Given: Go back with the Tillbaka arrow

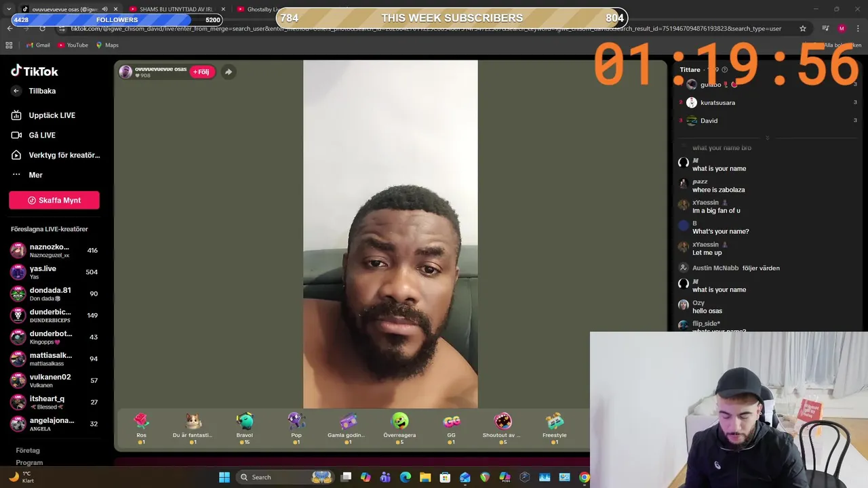Looking at the screenshot, I should (17, 91).
